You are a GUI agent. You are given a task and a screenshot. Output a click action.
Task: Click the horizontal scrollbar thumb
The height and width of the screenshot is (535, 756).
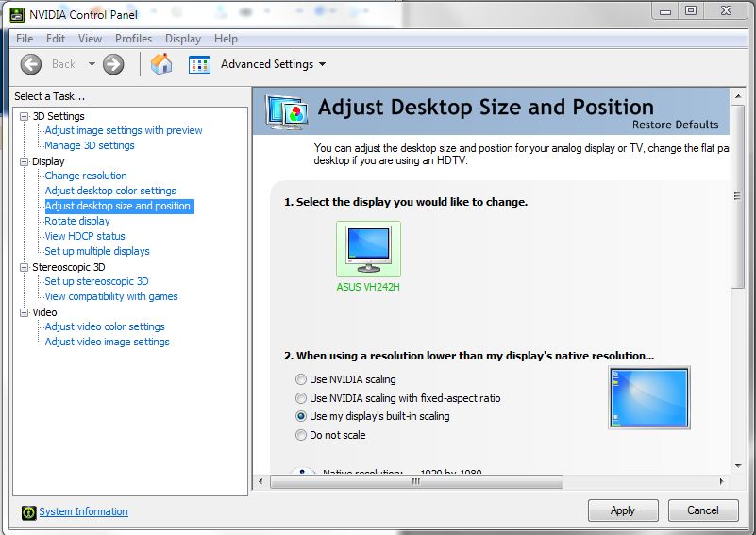(416, 481)
